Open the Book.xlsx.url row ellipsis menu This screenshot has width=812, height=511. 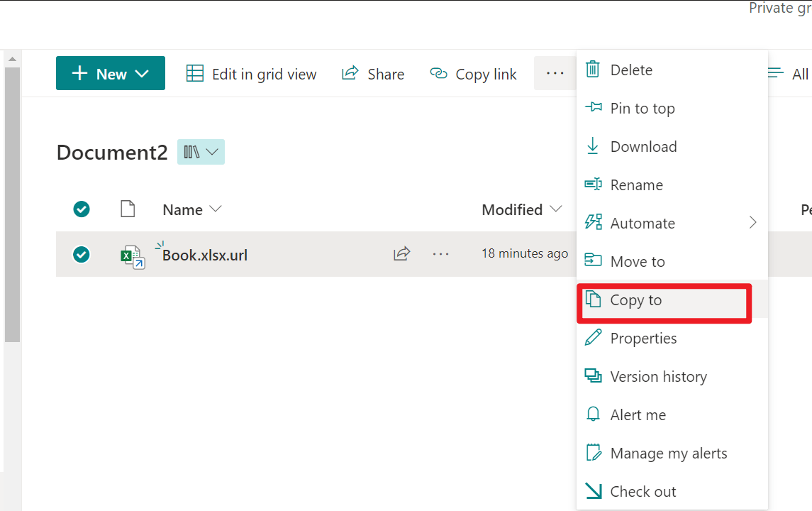(440, 254)
